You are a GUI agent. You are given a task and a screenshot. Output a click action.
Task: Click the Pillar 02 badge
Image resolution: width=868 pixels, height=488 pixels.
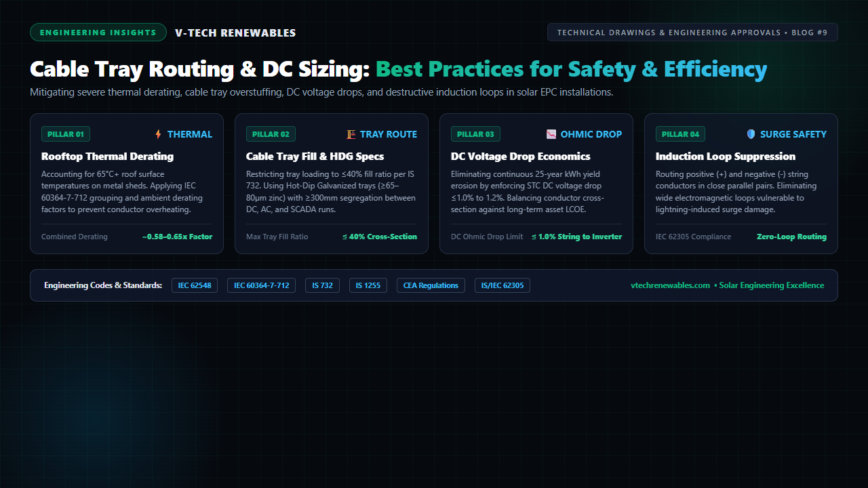(x=271, y=134)
